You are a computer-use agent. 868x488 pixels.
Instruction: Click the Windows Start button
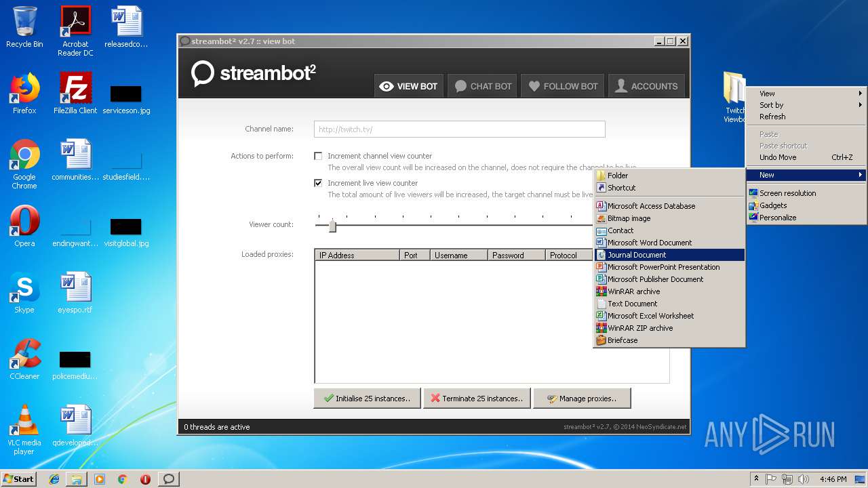tap(18, 479)
